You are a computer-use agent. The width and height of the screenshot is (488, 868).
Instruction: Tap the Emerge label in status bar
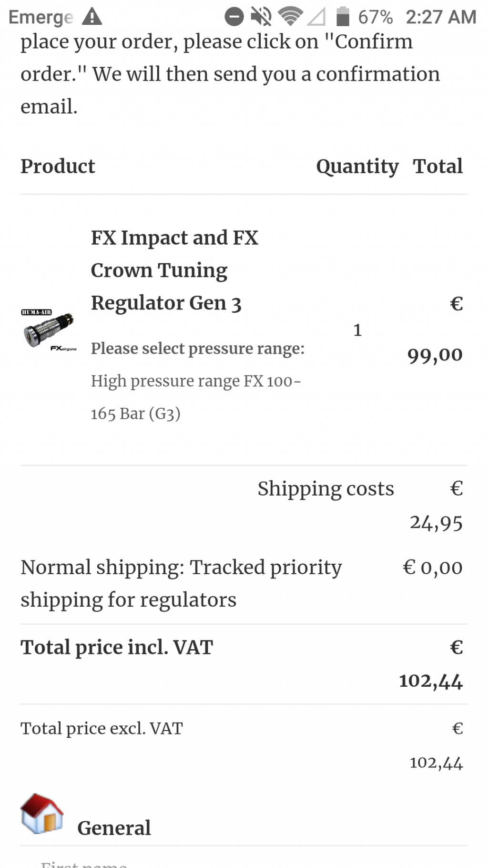[x=41, y=17]
